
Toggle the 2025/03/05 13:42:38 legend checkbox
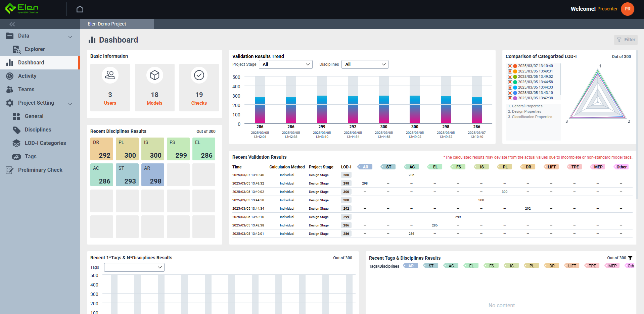[510, 98]
